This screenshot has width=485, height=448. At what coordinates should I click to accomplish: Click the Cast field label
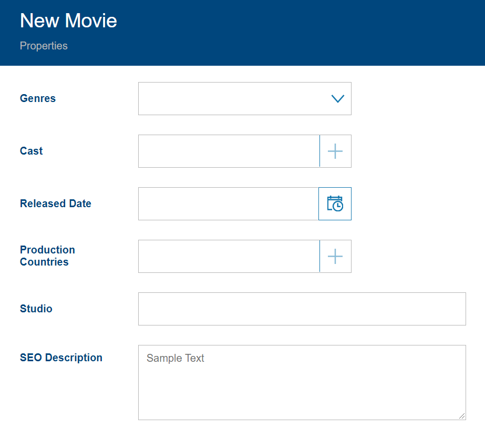tap(32, 151)
